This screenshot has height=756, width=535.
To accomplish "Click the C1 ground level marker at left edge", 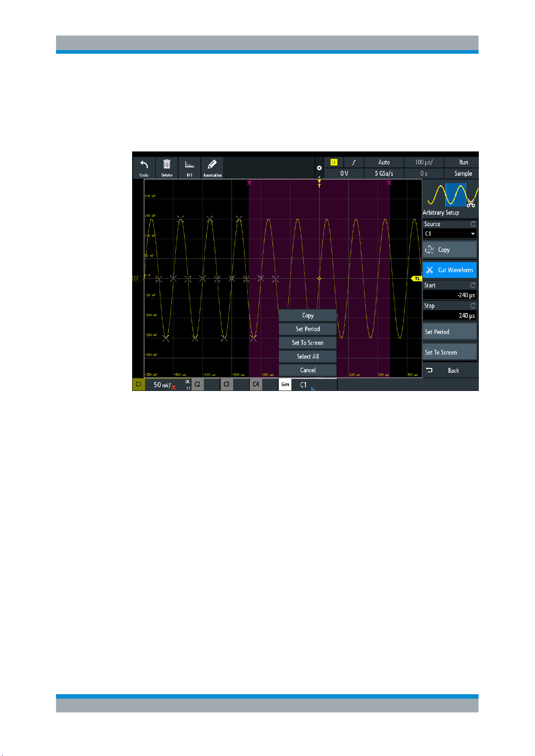I will click(137, 279).
